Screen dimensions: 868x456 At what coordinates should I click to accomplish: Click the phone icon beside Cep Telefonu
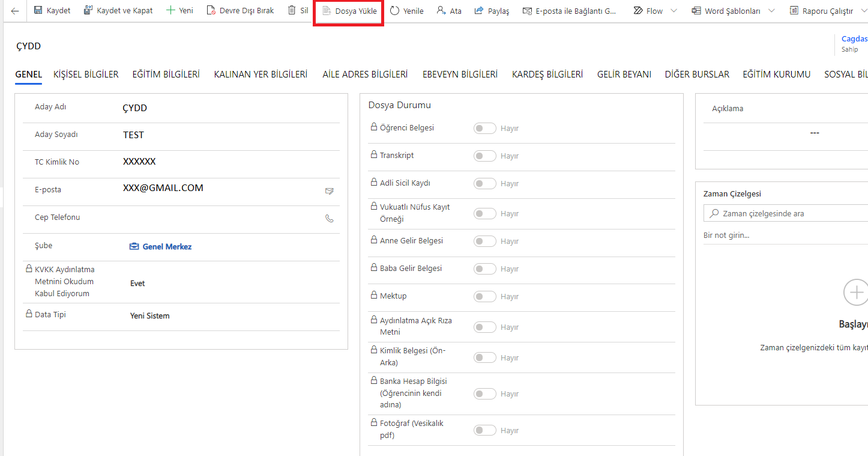(x=329, y=219)
